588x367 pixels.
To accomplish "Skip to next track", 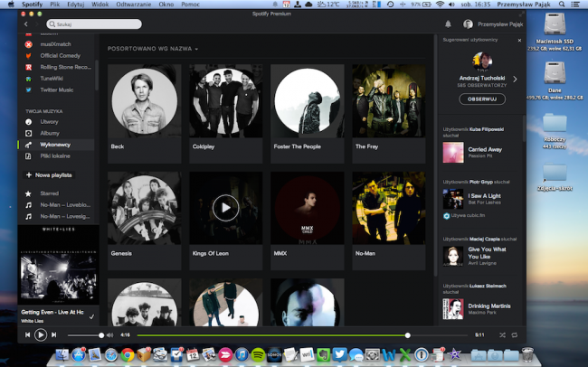I will point(54,334).
